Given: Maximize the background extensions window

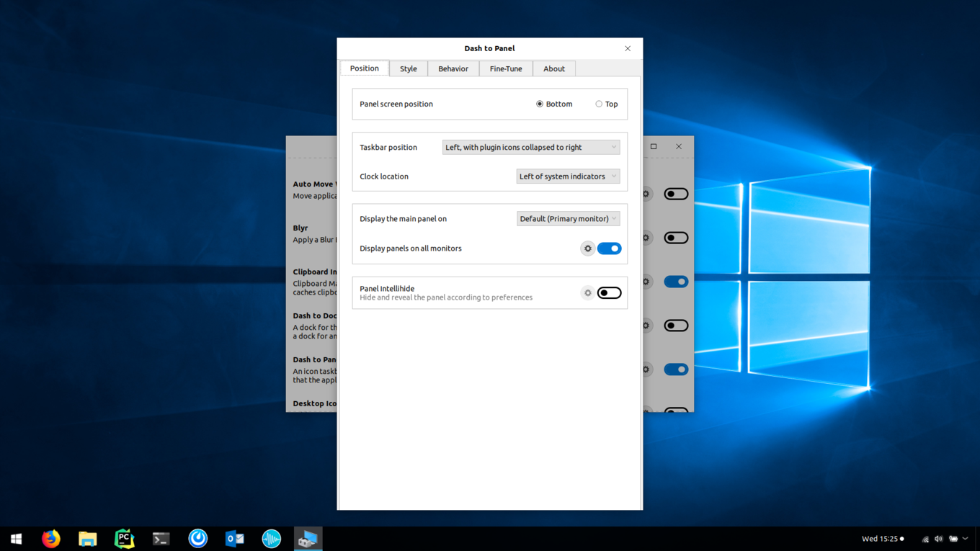Looking at the screenshot, I should (654, 146).
